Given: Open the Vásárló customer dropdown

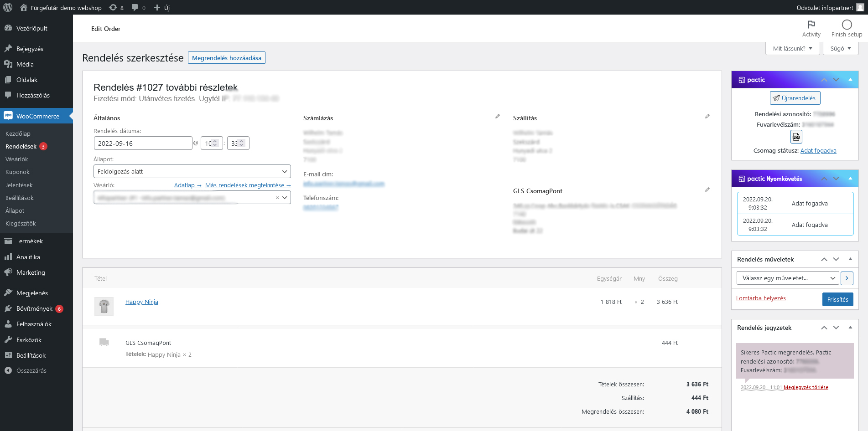Looking at the screenshot, I should point(192,198).
